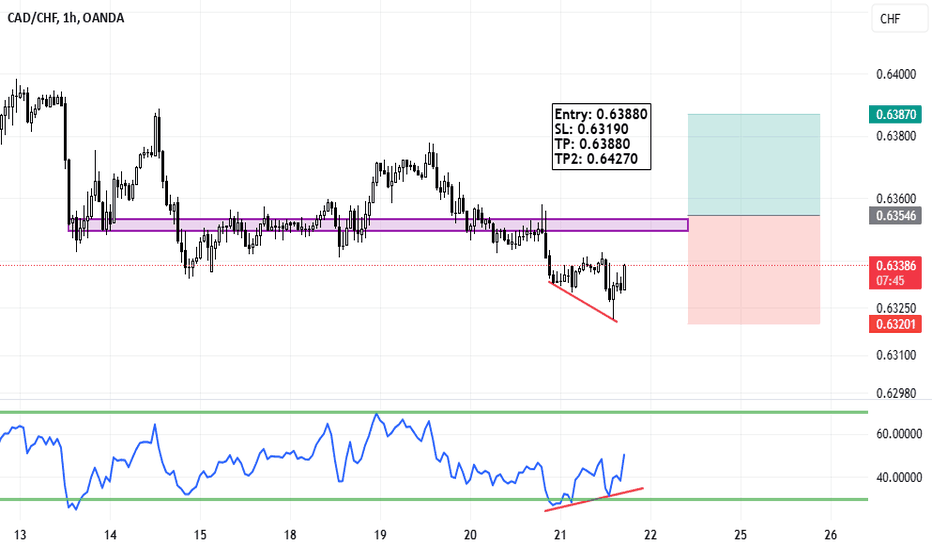Click the Entry/SL/TP text annotation box
Image resolution: width=932 pixels, height=550 pixels.
click(x=602, y=137)
